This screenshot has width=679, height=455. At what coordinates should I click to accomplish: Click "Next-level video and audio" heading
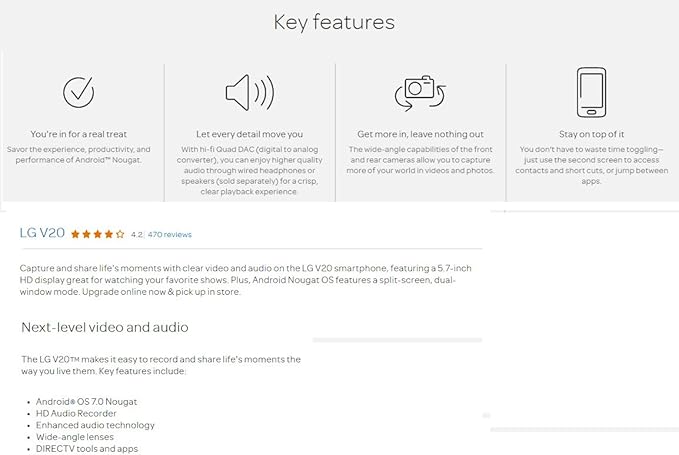tap(105, 327)
